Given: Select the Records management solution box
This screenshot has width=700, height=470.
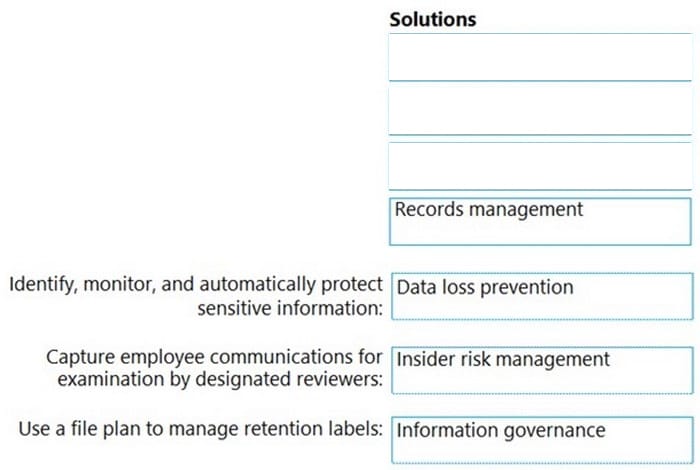Looking at the screenshot, I should tap(540, 221).
